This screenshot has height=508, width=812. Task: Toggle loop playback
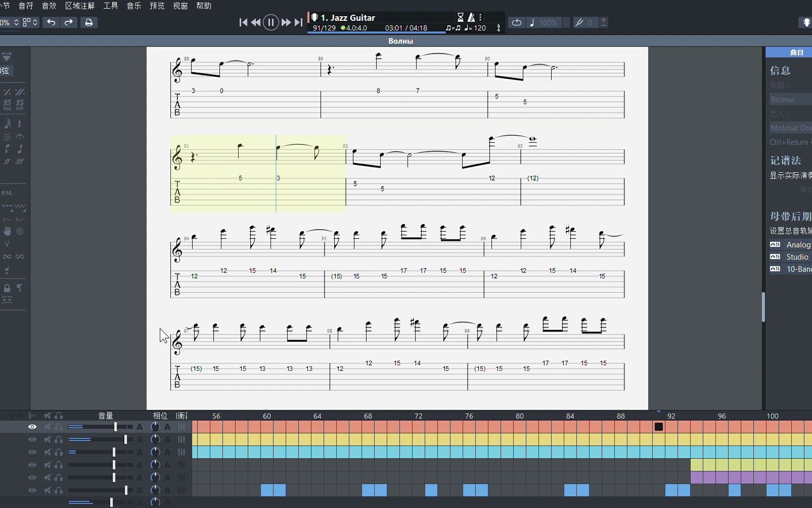click(x=516, y=22)
